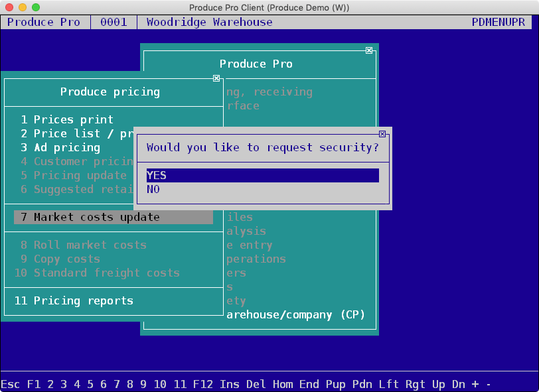Click function key 5 in bottom bar
The width and height of the screenshot is (539, 392).
(x=90, y=384)
